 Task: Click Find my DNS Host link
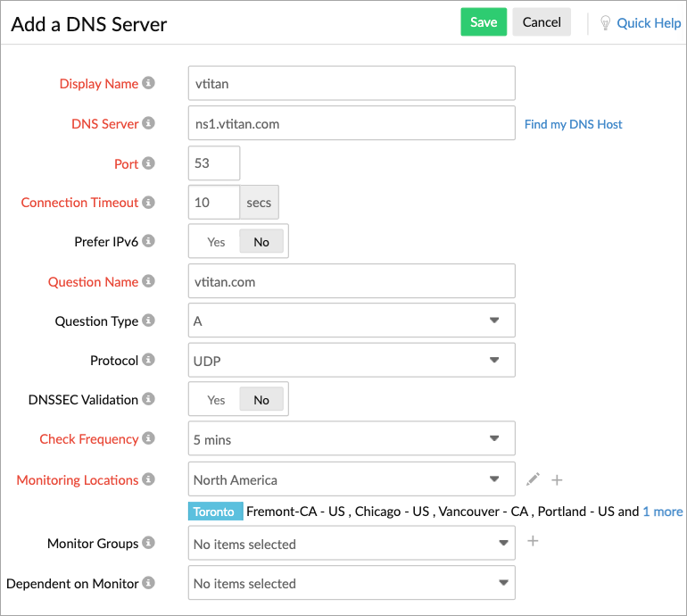(573, 124)
